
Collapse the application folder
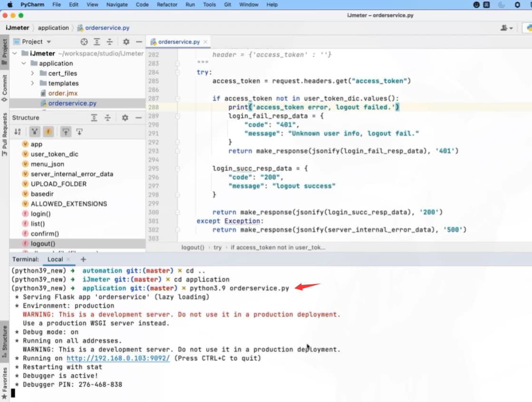tap(24, 63)
